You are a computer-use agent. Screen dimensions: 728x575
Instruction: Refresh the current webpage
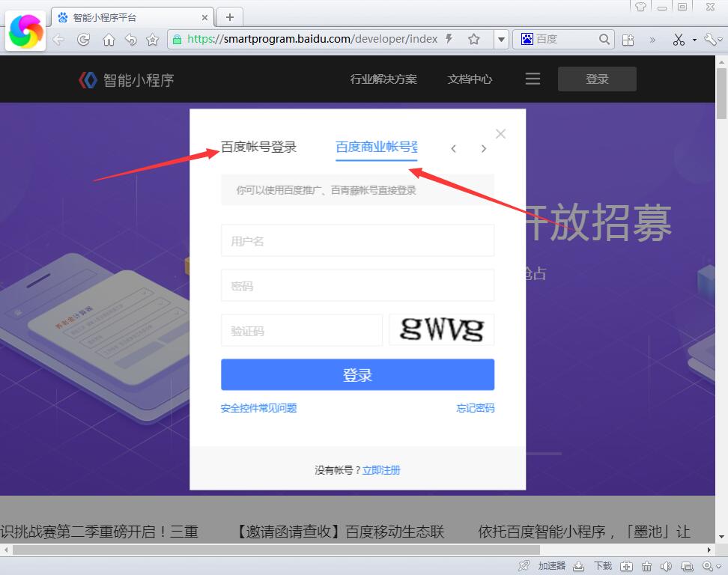[x=84, y=38]
